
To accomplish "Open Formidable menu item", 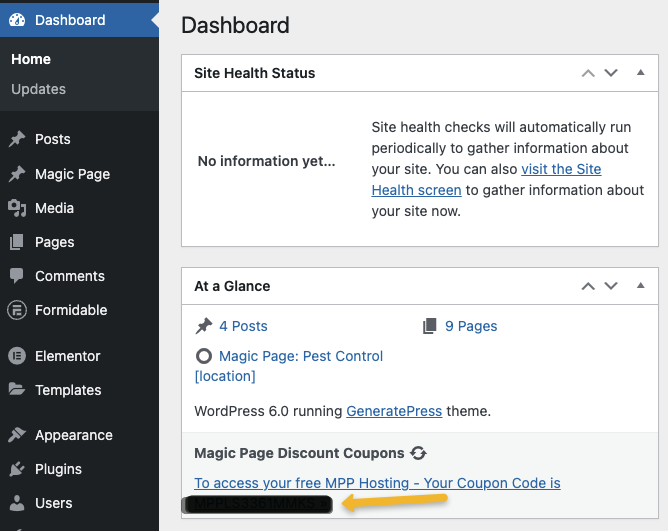I will (71, 310).
